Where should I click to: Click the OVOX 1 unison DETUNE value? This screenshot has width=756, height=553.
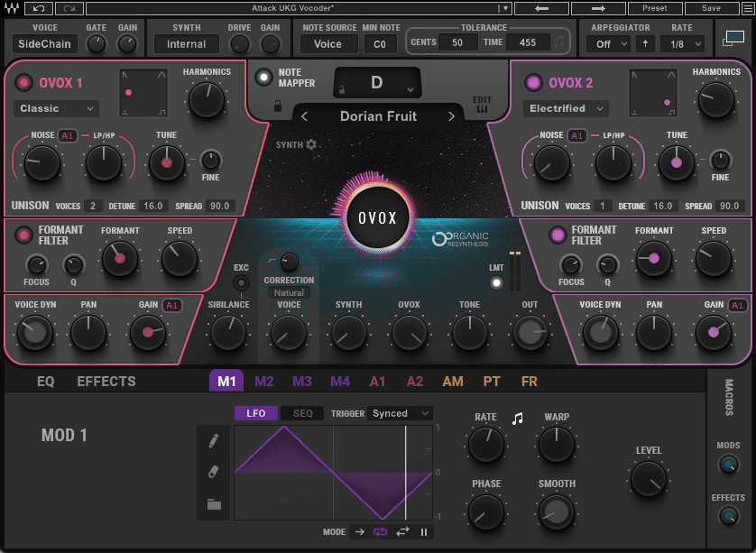coord(153,206)
